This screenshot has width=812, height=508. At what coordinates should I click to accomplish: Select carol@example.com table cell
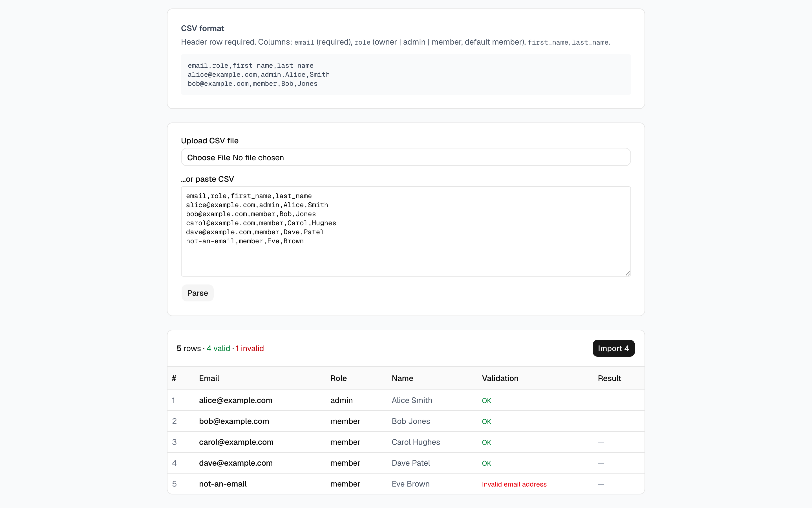pos(236,442)
